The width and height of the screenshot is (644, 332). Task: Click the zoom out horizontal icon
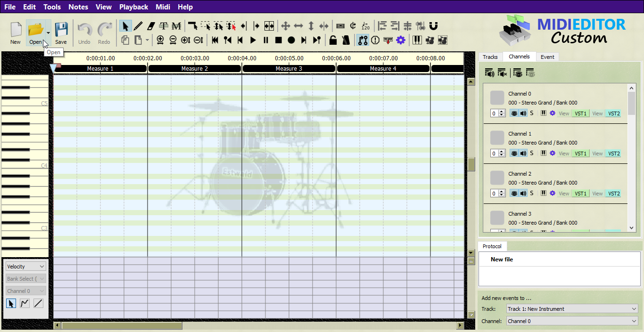(x=173, y=40)
